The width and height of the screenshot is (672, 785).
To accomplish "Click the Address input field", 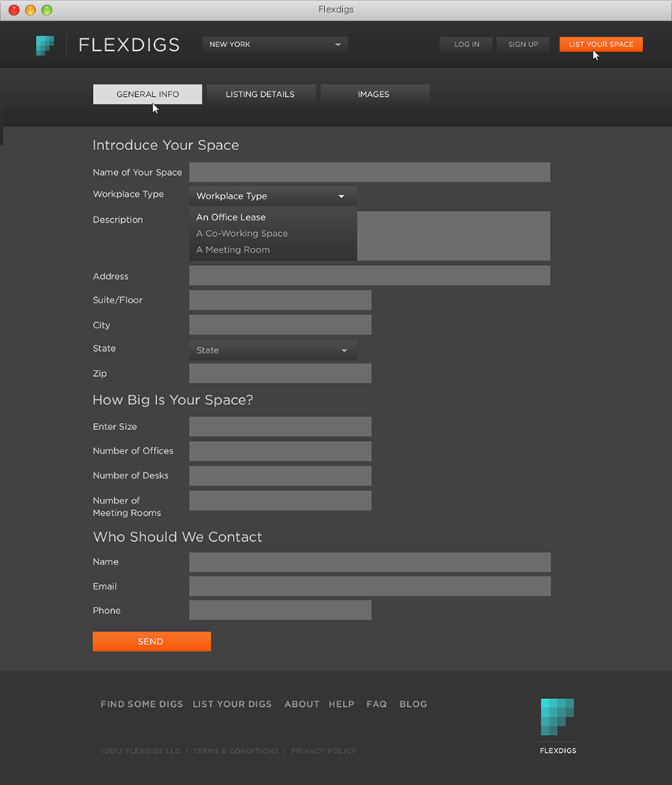I will point(370,276).
